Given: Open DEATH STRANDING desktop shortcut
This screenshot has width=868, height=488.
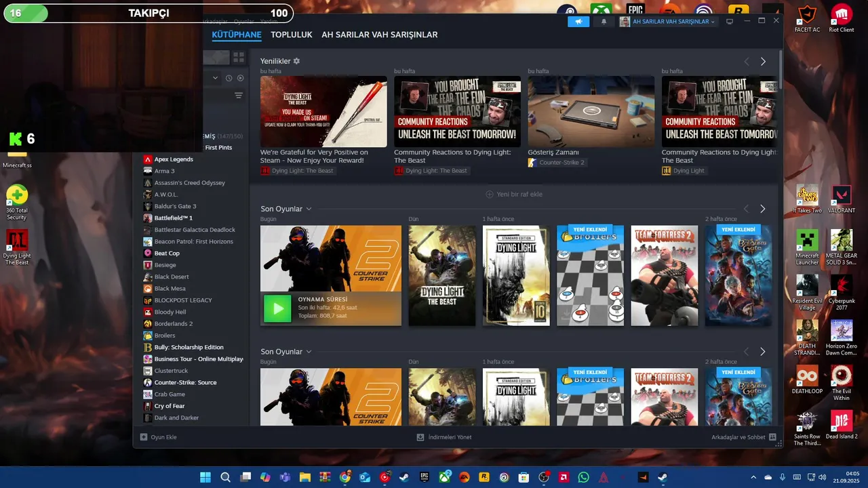Looking at the screenshot, I should (x=807, y=338).
